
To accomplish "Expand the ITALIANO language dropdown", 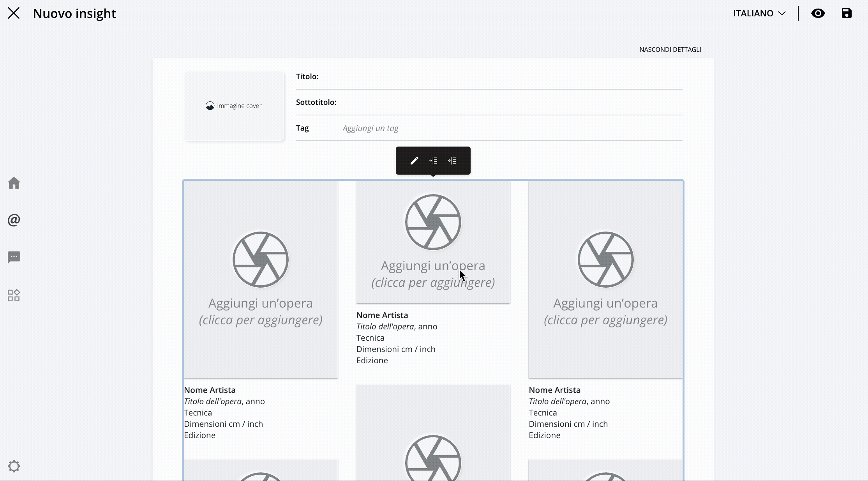I will pyautogui.click(x=759, y=13).
